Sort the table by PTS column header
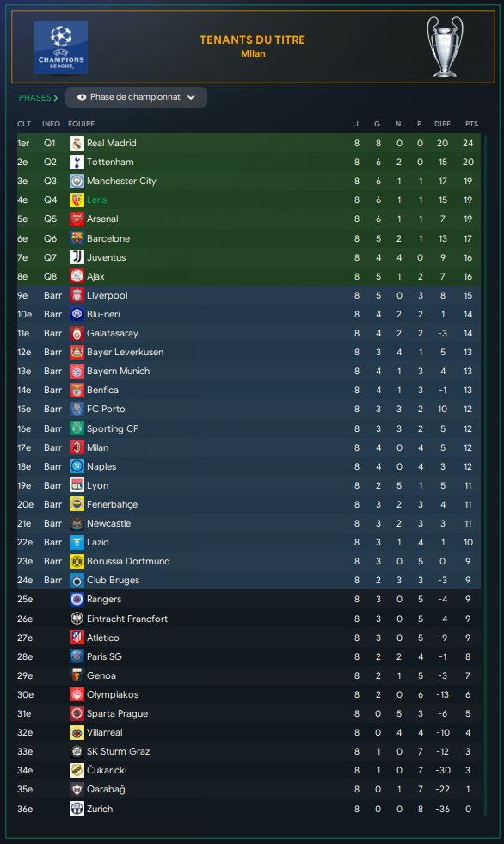Viewport: 504px width, 844px height. click(471, 124)
